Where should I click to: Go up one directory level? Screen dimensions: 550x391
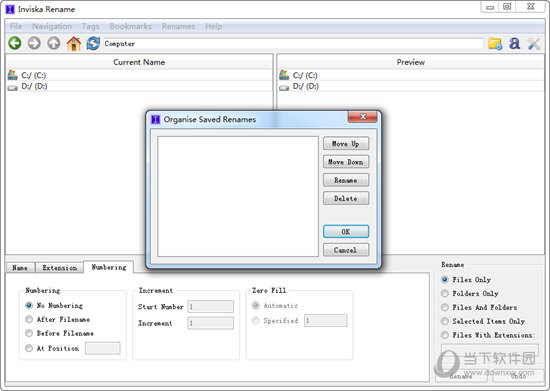coord(54,43)
